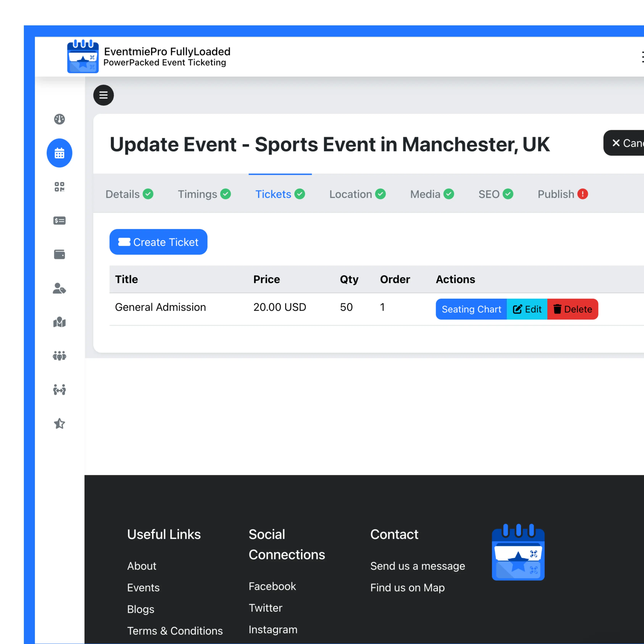Click the Cancel button
The image size is (644, 644).
coord(624,143)
